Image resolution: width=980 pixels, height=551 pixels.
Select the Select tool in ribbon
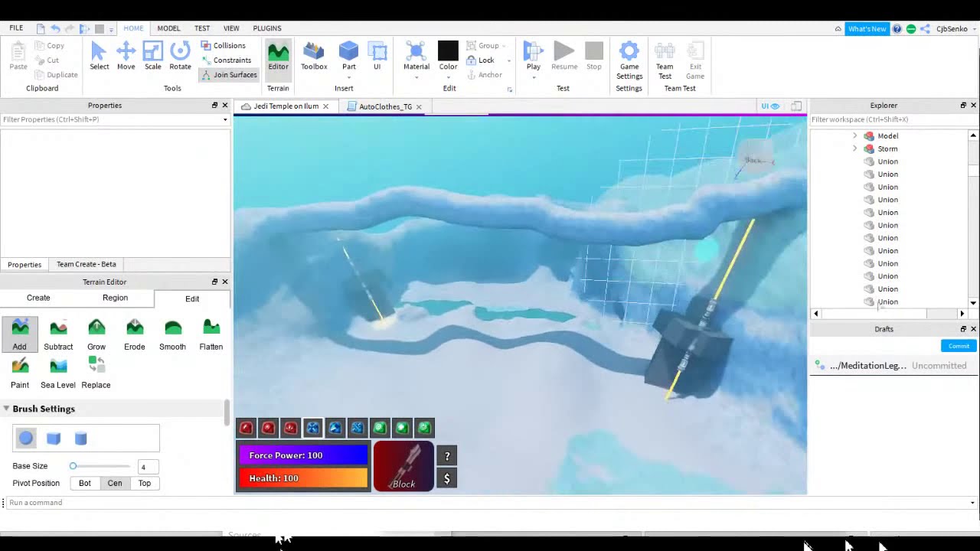pyautogui.click(x=99, y=57)
